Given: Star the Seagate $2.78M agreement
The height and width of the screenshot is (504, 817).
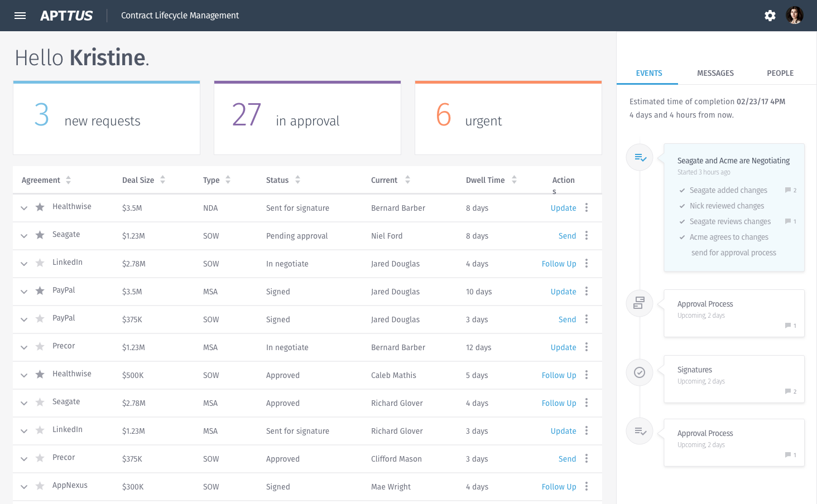Looking at the screenshot, I should pos(40,403).
